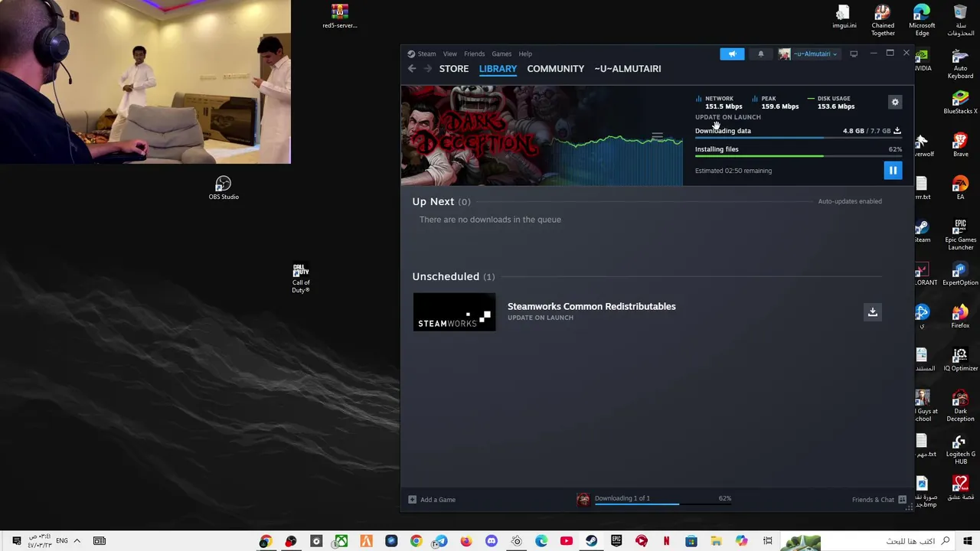This screenshot has height=551, width=980.
Task: Select the BlueStacks X desktop icon
Action: click(960, 103)
